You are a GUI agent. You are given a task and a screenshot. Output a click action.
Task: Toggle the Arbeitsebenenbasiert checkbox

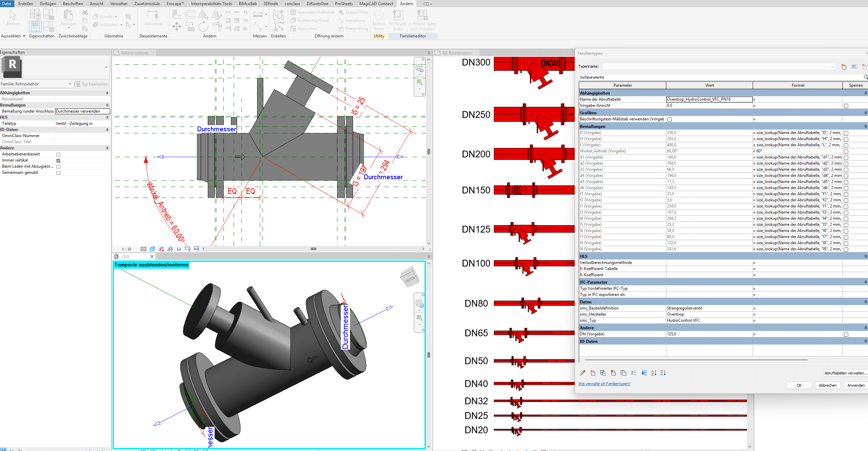(x=58, y=154)
